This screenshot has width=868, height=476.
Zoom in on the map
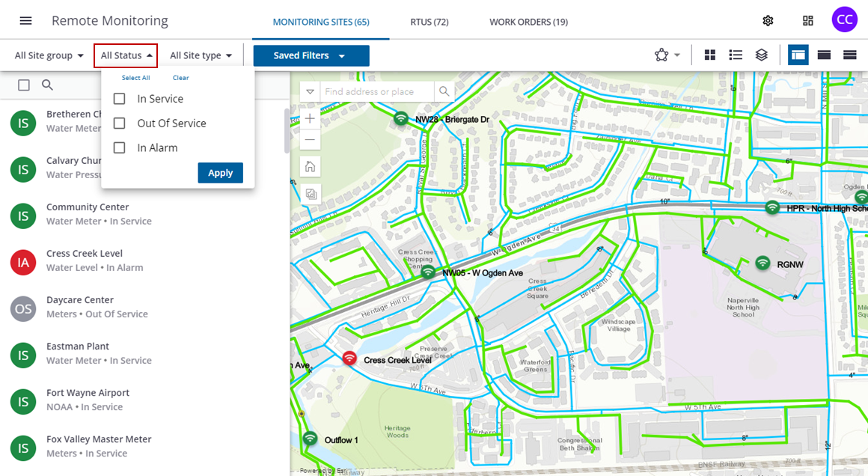310,118
